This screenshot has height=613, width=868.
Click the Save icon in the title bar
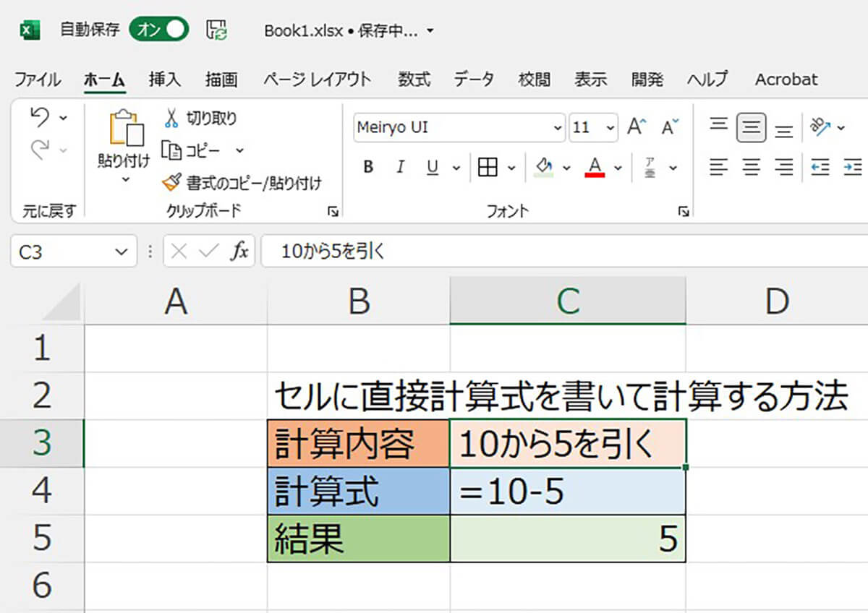[216, 30]
